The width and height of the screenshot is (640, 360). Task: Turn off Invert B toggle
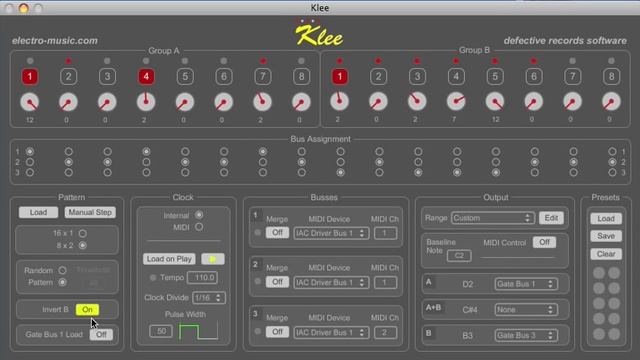[87, 309]
